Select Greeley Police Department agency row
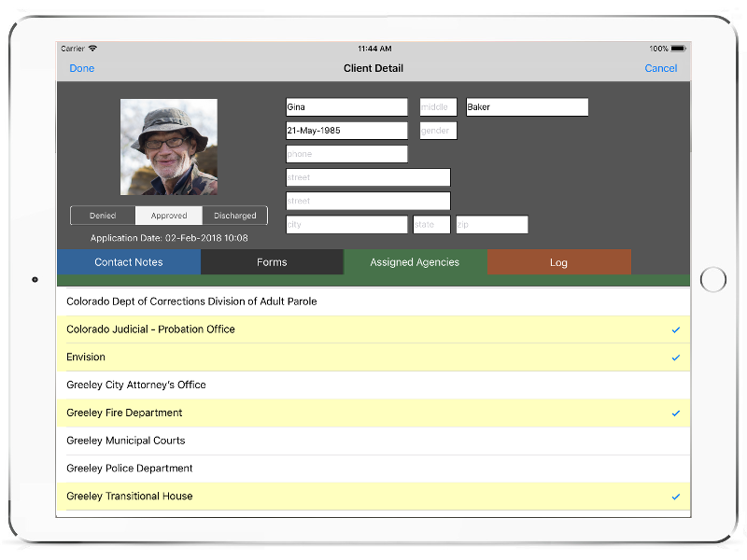The width and height of the screenshot is (747, 560). click(373, 469)
